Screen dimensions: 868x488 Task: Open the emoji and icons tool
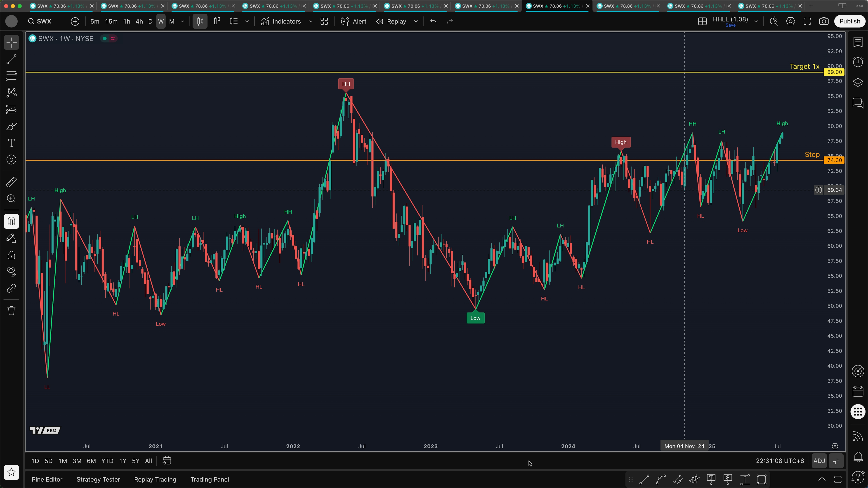pyautogui.click(x=12, y=160)
